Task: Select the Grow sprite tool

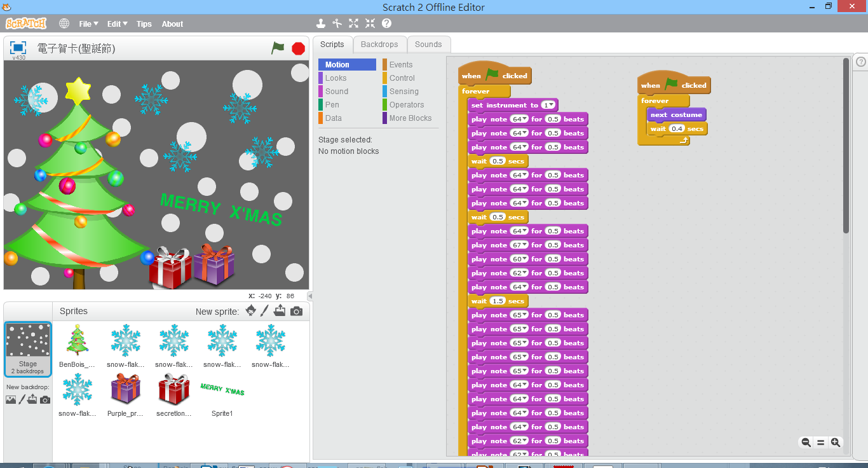Action: [354, 24]
